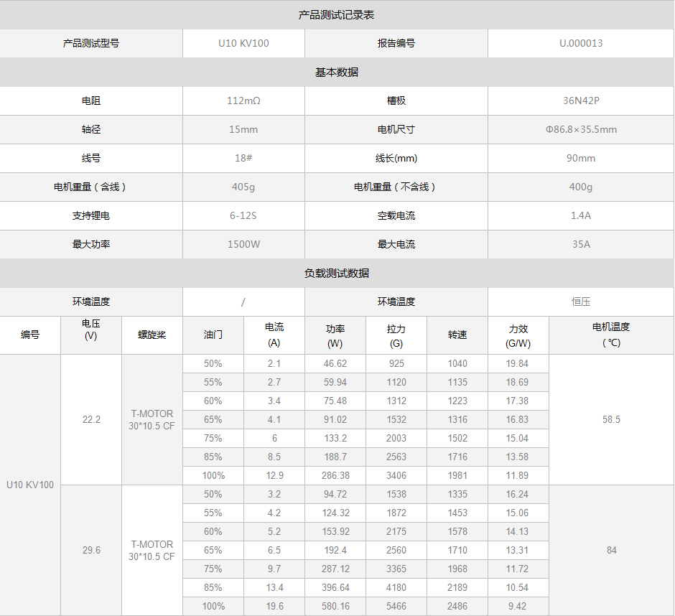Select the 恒压 cell

pos(581,302)
